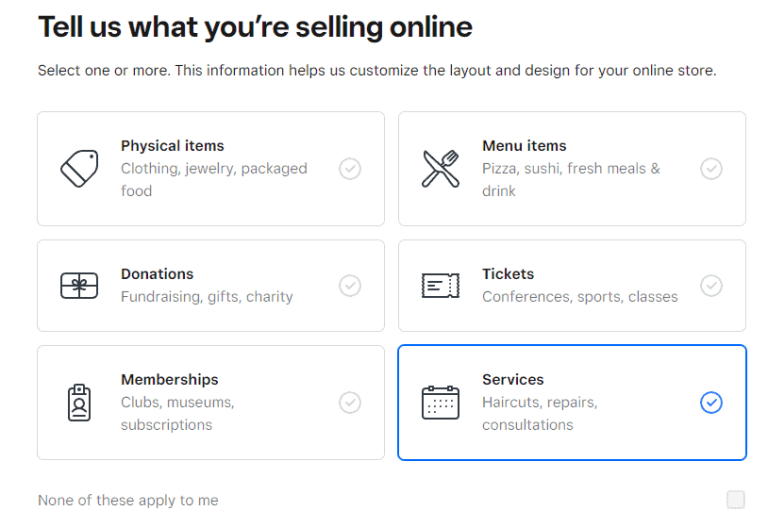This screenshot has height=527, width=768.
Task: Click the 'None of these apply to me' text
Action: pyautogui.click(x=128, y=500)
